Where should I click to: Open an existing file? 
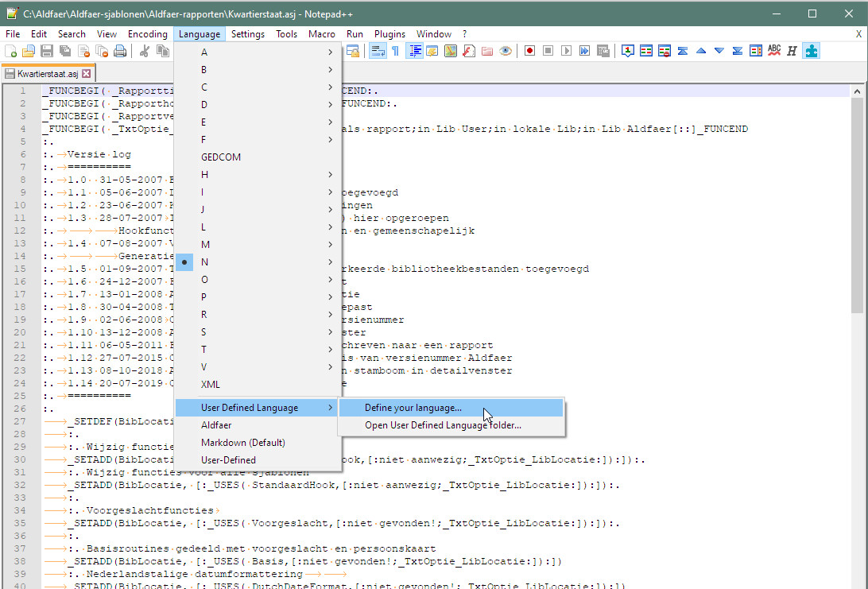click(28, 50)
